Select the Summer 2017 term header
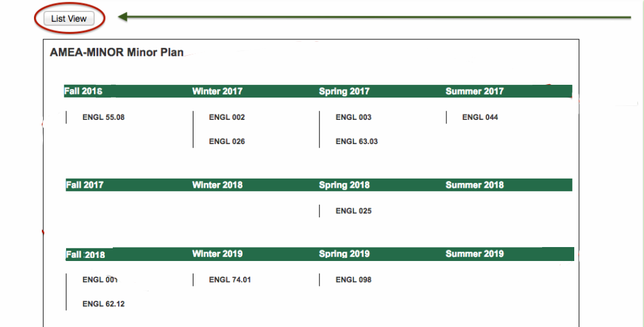Screen dimensions: 644x327 coord(474,91)
